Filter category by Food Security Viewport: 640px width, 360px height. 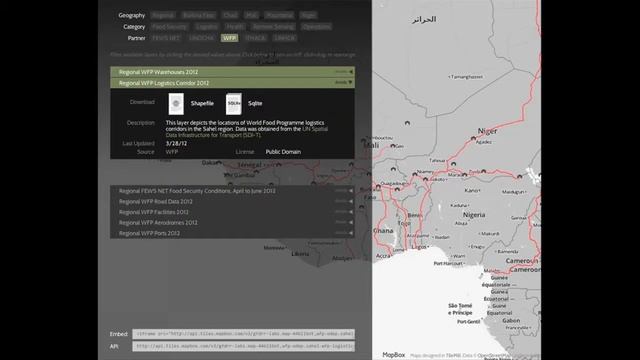169,27
